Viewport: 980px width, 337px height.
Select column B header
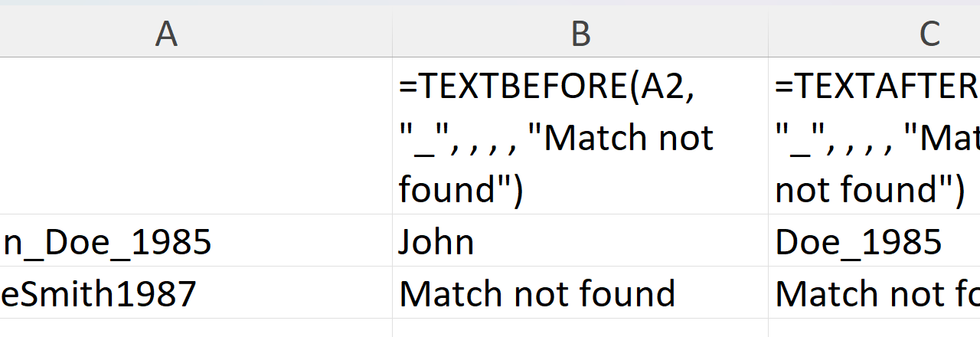pos(580,34)
